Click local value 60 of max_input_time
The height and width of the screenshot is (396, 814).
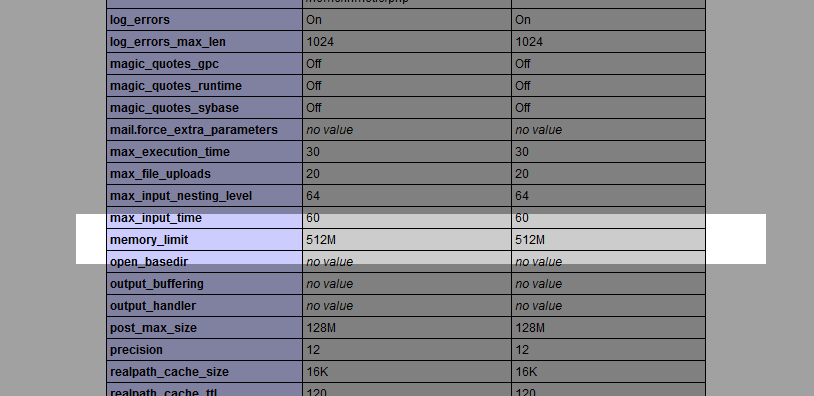click(x=313, y=218)
